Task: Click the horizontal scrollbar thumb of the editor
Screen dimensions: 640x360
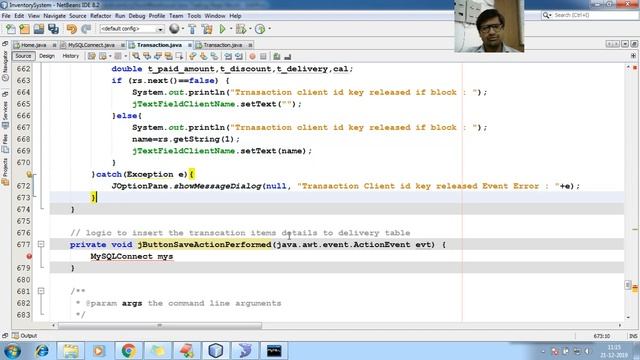Action: (160, 326)
